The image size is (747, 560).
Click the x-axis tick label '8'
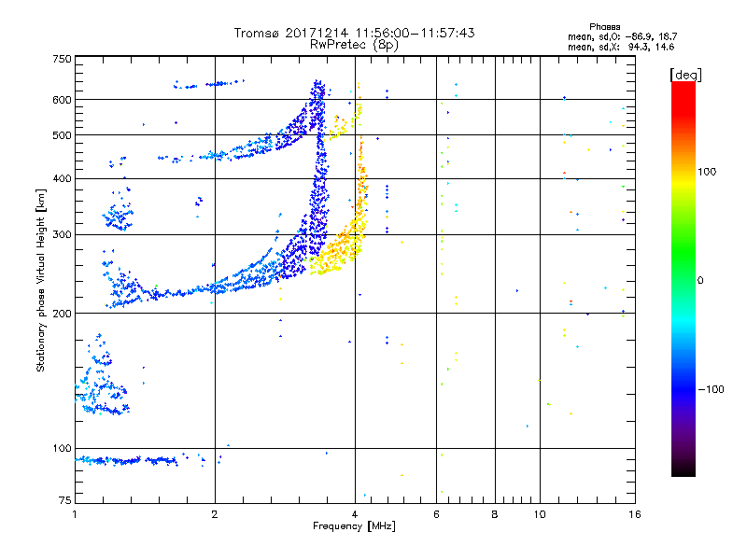point(495,514)
